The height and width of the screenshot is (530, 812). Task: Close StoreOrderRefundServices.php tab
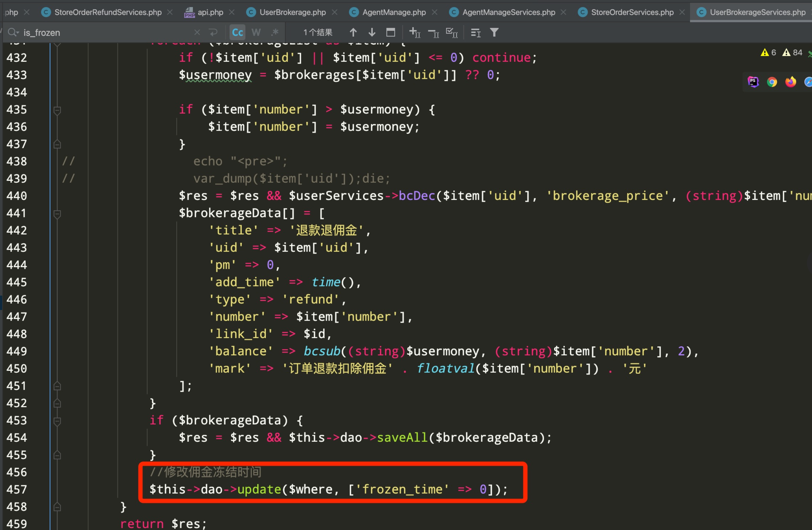coord(170,12)
